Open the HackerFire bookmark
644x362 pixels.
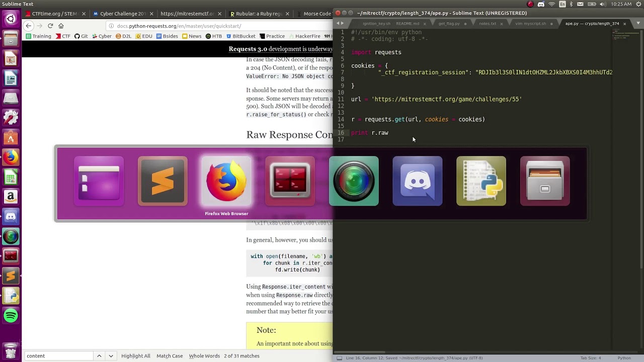pyautogui.click(x=304, y=36)
